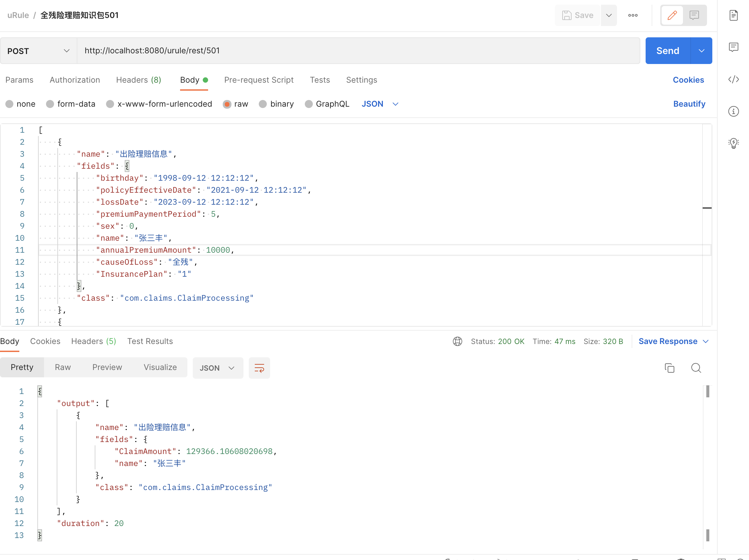The width and height of the screenshot is (749, 560).
Task: Click the pencil edit mode icon
Action: 672,15
